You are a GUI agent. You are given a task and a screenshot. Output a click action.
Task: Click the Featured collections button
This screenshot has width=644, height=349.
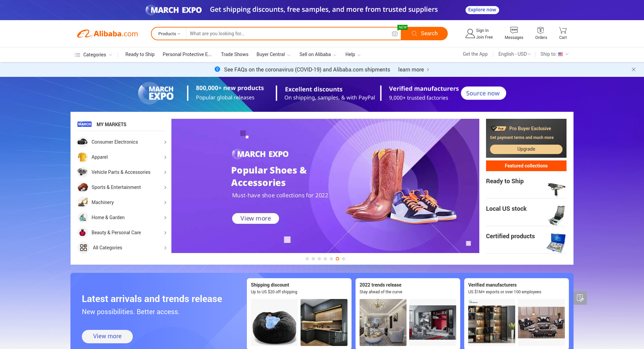click(526, 166)
